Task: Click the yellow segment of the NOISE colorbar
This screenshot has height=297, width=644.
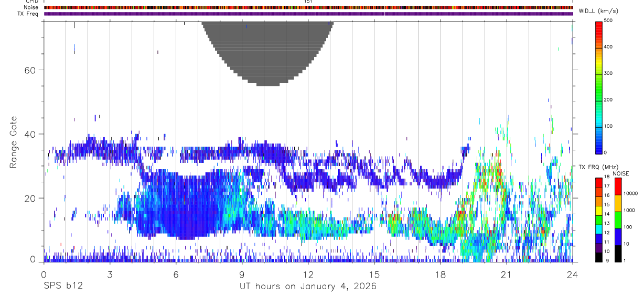Action: pyautogui.click(x=618, y=203)
